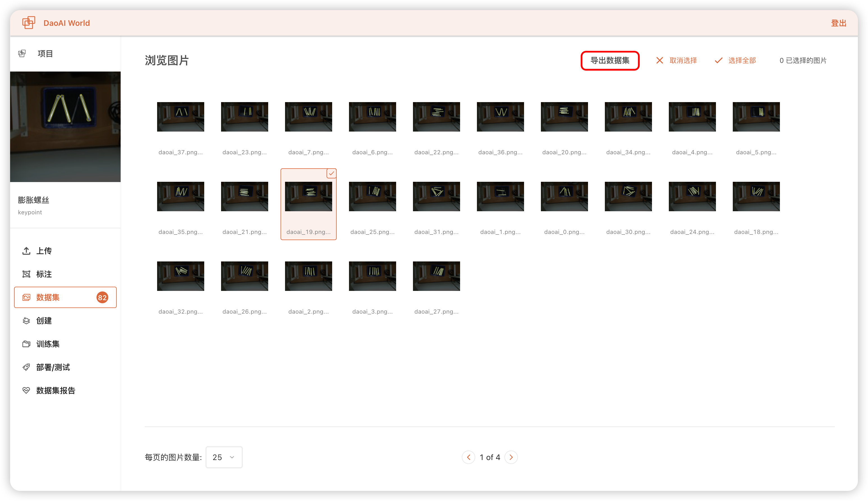The height and width of the screenshot is (501, 868).
Task: Select the daoai_23.png thumbnail
Action: [x=245, y=117]
